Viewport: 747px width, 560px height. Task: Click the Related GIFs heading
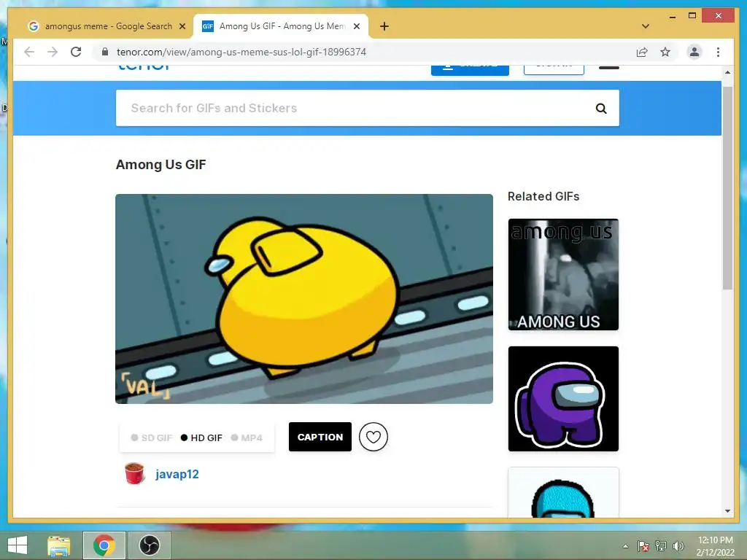coord(543,196)
